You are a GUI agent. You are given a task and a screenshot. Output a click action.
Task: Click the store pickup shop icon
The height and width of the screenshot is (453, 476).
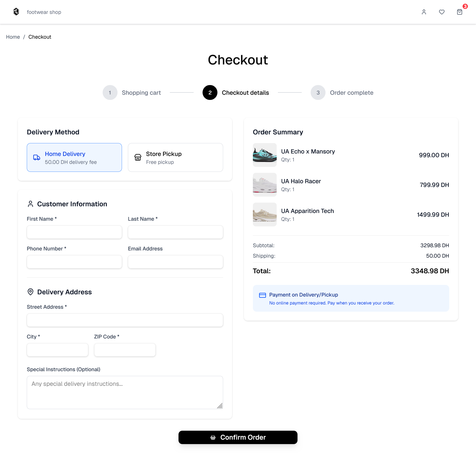138,157
